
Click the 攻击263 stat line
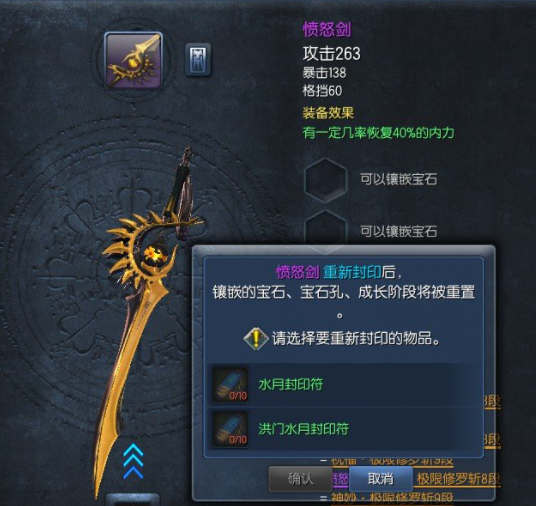[x=332, y=54]
